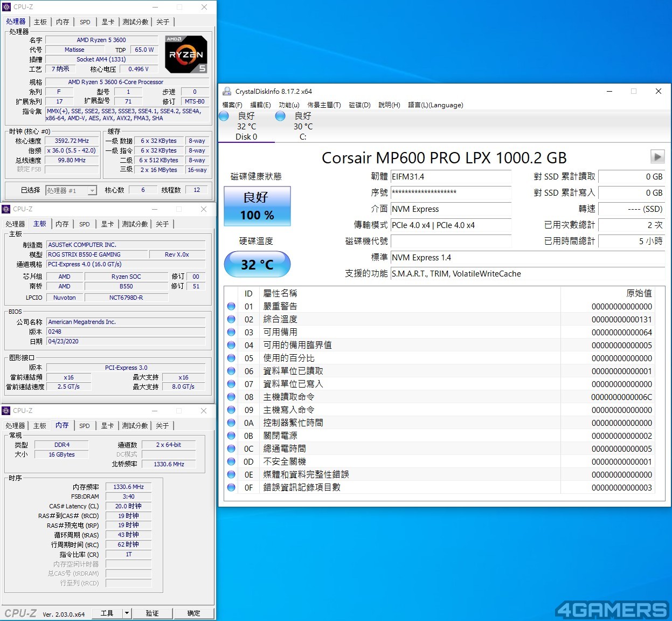This screenshot has height=621, width=672.
Task: Open the 檔案(F) menu in CrystalDiskInfo
Action: pyautogui.click(x=232, y=105)
